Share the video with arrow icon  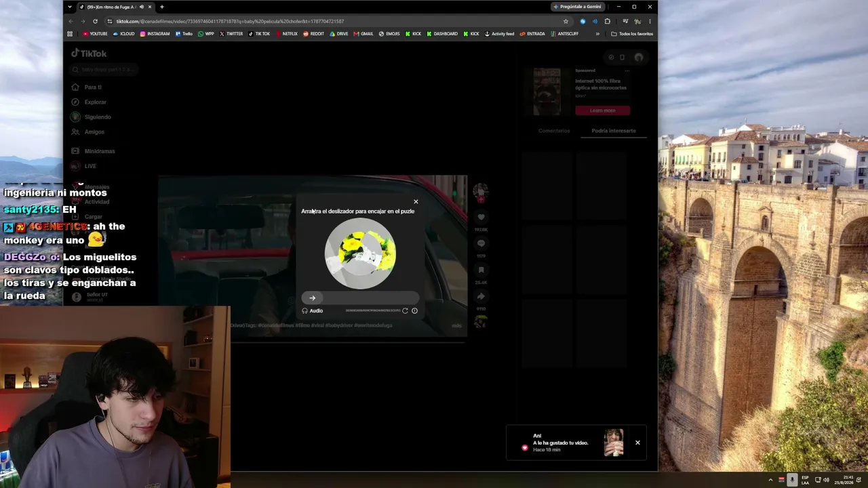(x=481, y=296)
